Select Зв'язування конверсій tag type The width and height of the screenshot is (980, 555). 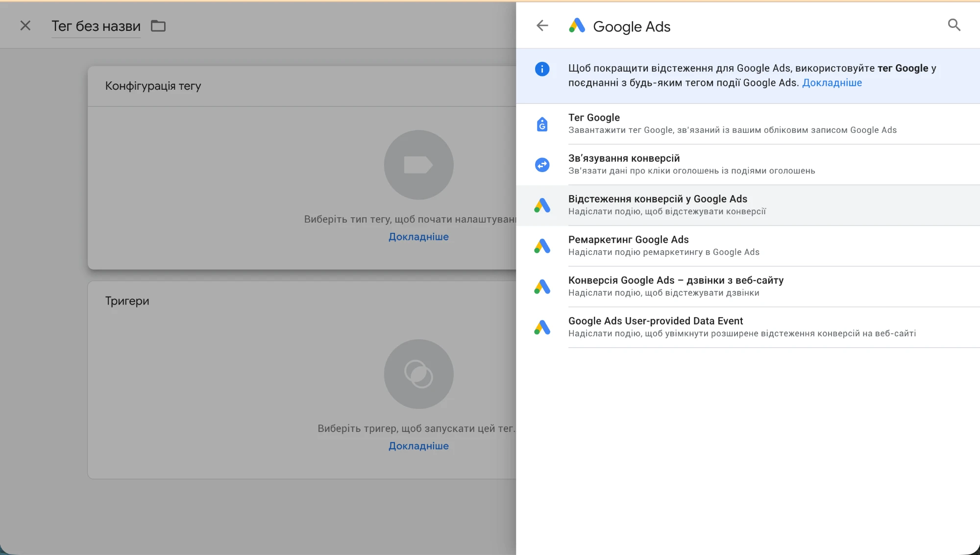[748, 165]
